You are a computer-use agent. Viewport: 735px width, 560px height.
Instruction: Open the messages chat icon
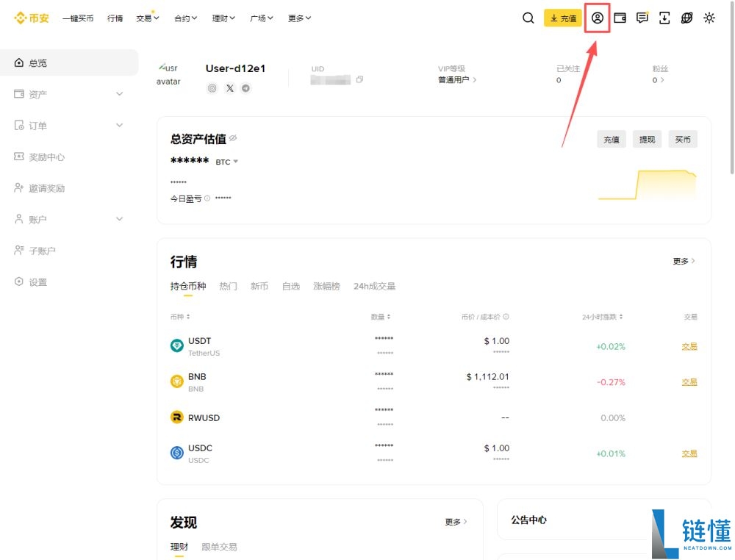(x=642, y=18)
